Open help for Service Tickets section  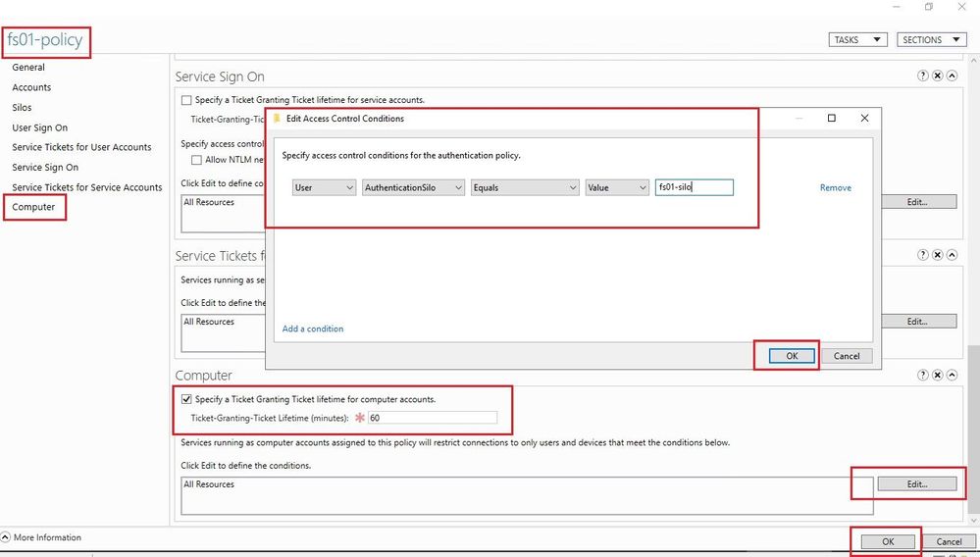click(x=922, y=255)
